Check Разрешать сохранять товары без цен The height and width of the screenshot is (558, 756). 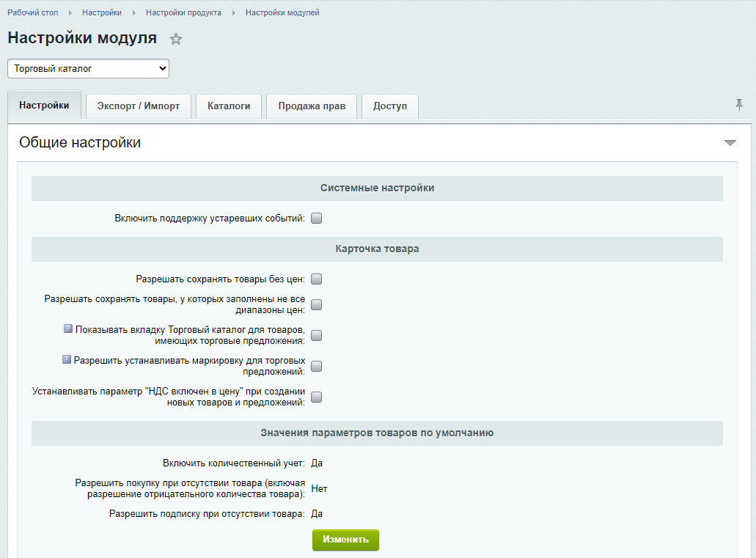pos(316,279)
